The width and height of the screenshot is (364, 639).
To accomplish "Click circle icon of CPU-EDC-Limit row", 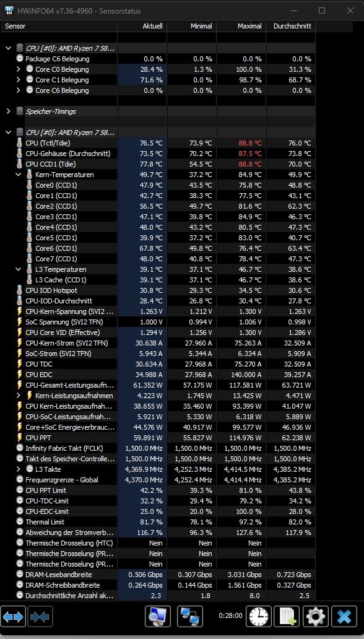I will tap(20, 511).
